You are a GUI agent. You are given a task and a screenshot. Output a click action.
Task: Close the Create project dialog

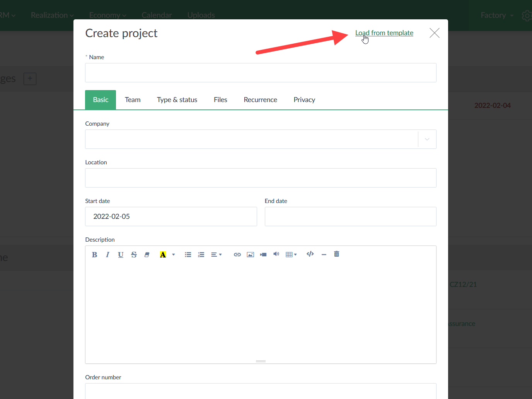[x=435, y=33]
